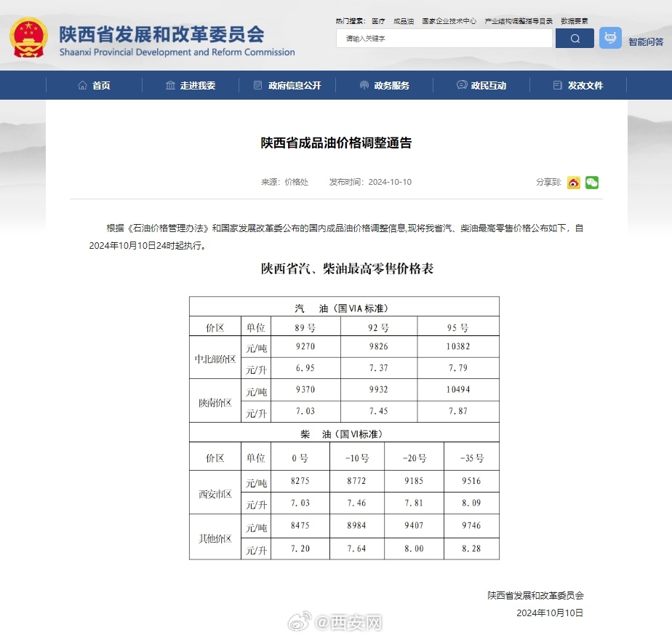Click the cell showing 10382
This screenshot has height=638, width=672.
pyautogui.click(x=458, y=346)
